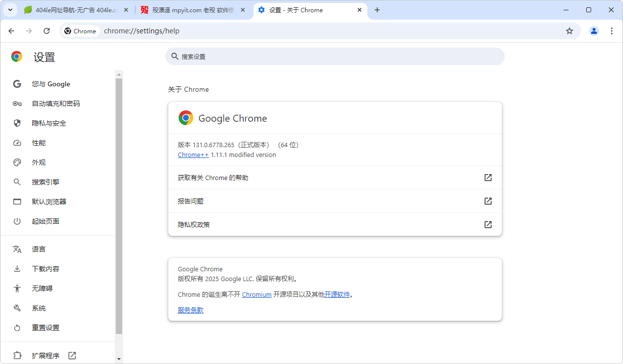Screen dimensions: 623x364
Task: Bookmark this page with the star icon
Action: click(570, 31)
